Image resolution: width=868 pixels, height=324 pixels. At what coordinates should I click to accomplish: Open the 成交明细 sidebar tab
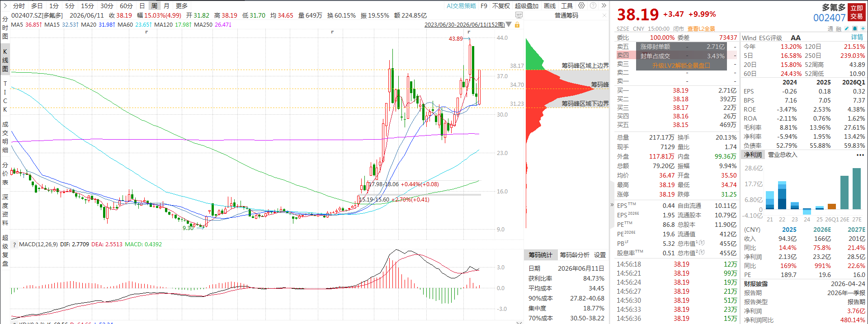tap(5, 137)
